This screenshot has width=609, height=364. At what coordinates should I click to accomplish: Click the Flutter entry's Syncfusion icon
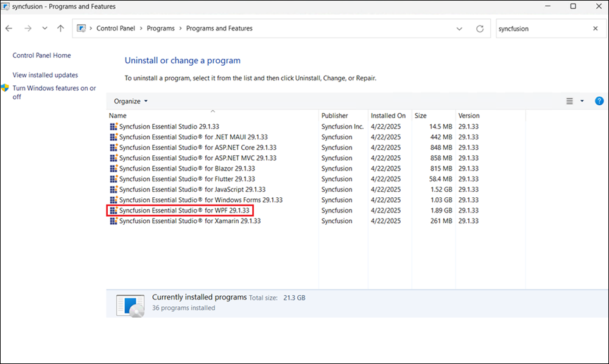point(113,179)
